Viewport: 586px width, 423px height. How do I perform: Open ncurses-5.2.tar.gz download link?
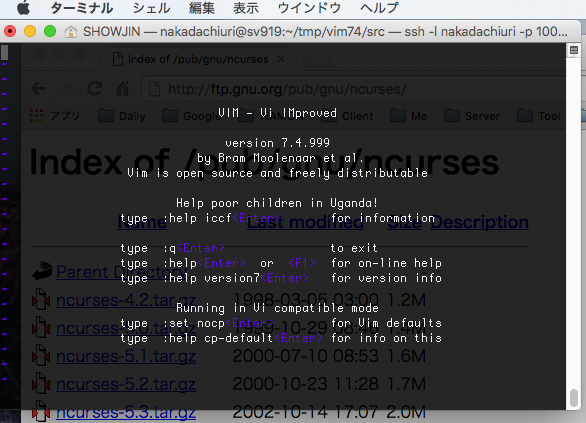pyautogui.click(x=126, y=384)
